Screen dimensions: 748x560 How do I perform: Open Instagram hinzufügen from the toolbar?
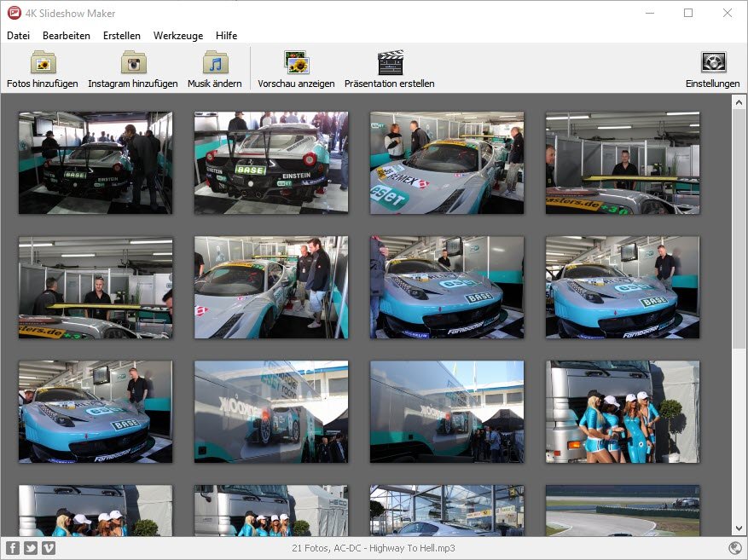[x=133, y=63]
